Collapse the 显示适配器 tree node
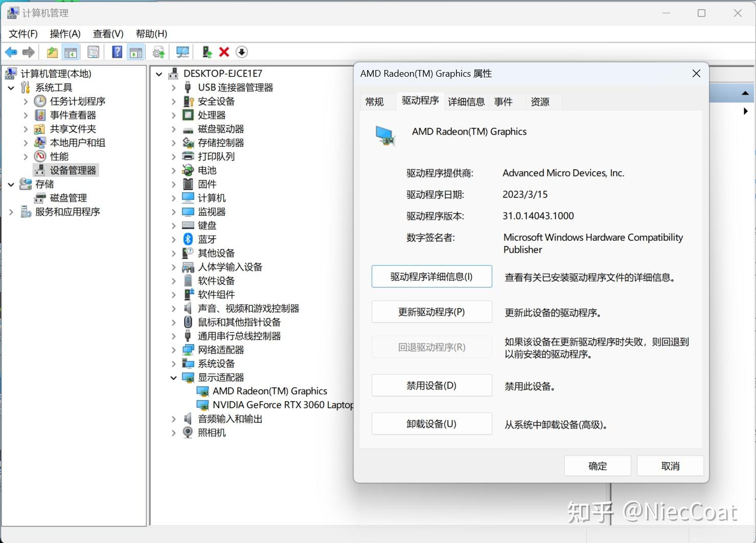This screenshot has width=756, height=543. (x=174, y=377)
